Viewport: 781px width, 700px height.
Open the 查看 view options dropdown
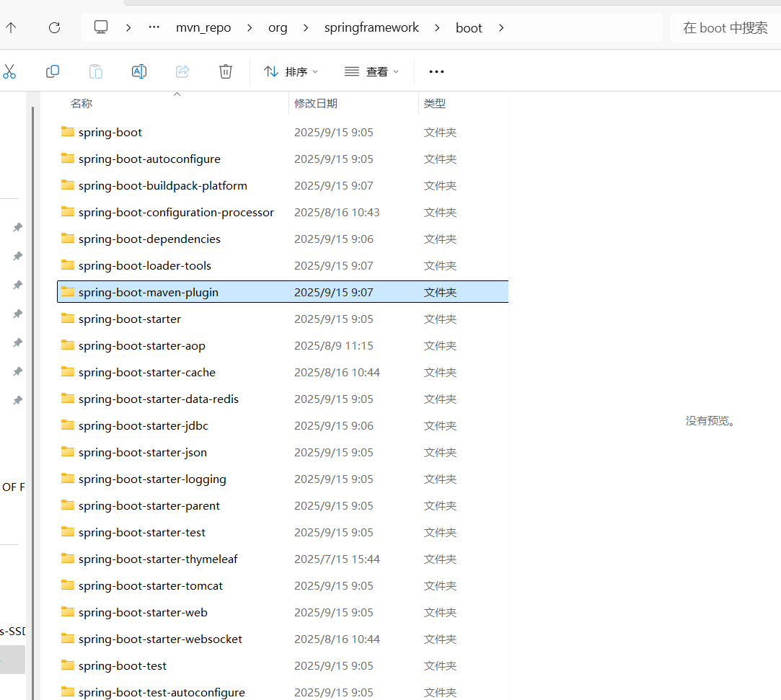[371, 71]
